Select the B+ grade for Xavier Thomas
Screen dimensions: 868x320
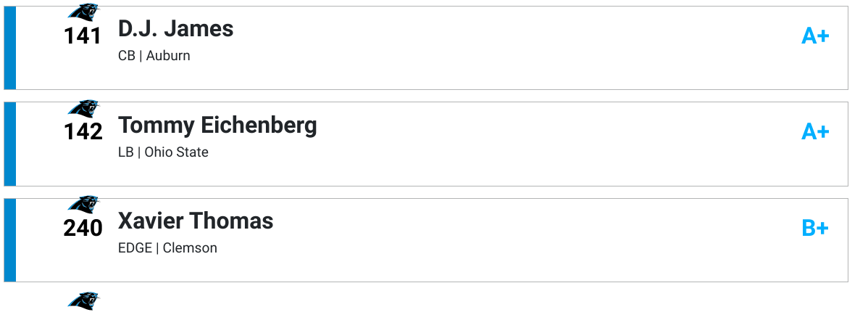pos(814,229)
